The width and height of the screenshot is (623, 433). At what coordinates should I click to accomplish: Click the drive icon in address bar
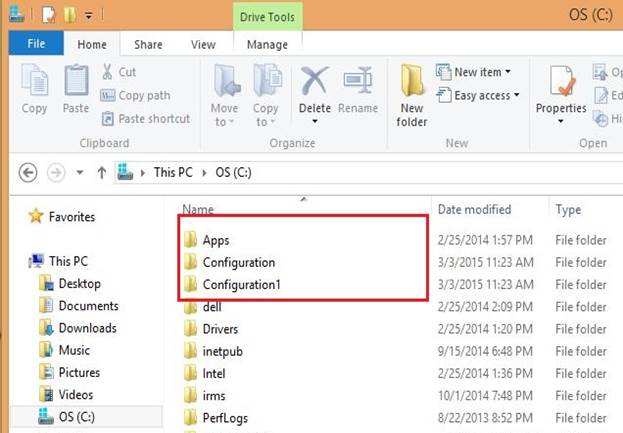pos(125,172)
